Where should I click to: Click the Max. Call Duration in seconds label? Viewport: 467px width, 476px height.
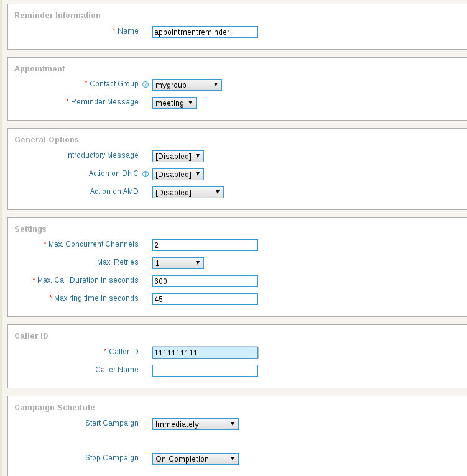pyautogui.click(x=88, y=280)
